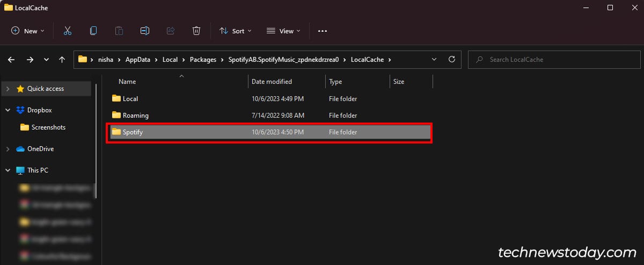Viewport: 644px width, 265px height.
Task: Click the Screenshots folder icon in sidebar
Action: coord(24,127)
